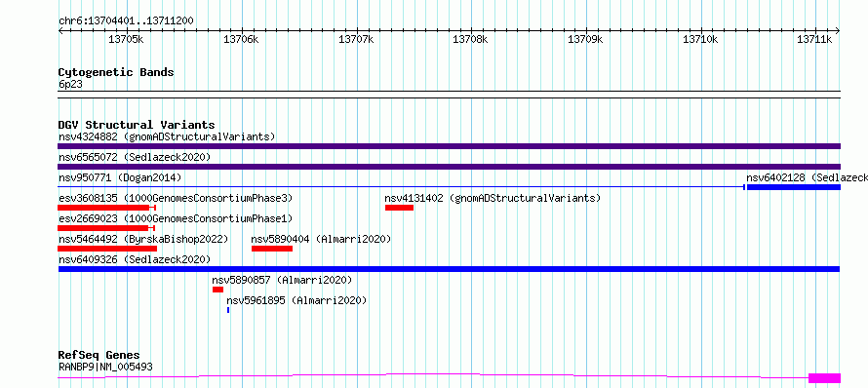
Task: Open the esv3608135 (1000GenomesConsortiumPhase3) label
Action: pyautogui.click(x=176, y=198)
